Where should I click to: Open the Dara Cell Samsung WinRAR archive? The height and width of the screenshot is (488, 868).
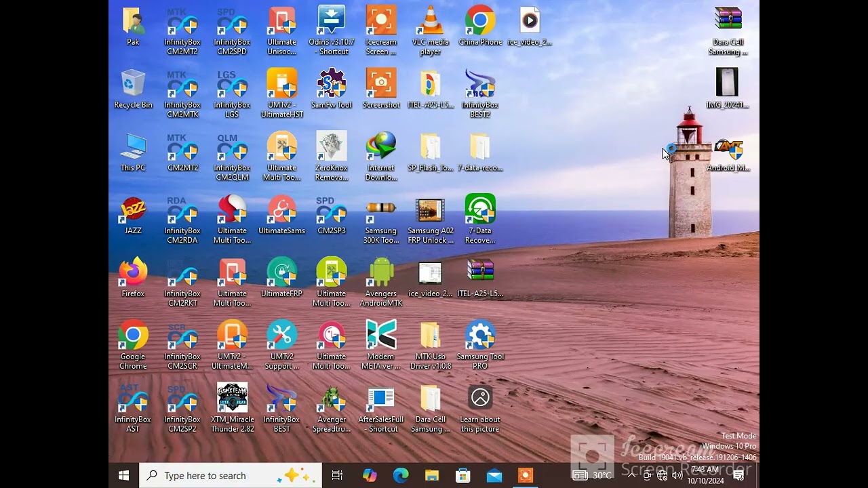(x=728, y=20)
